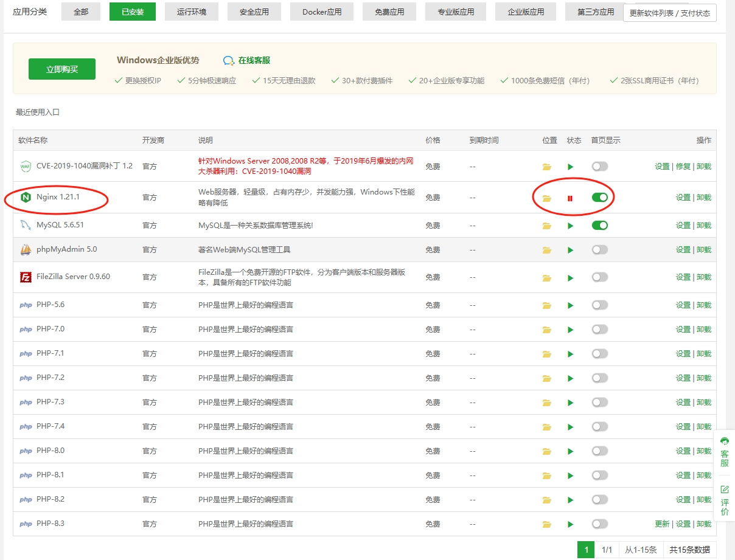The height and width of the screenshot is (560, 735).
Task: Click the red pause status icon for Nginx
Action: click(x=570, y=198)
